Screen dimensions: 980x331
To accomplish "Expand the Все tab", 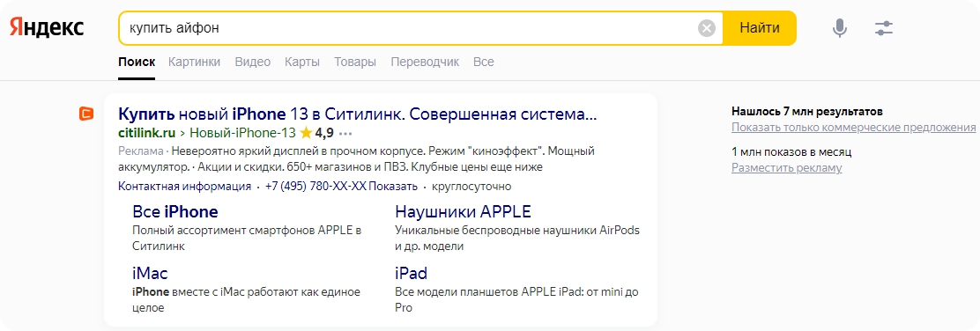I will (483, 62).
